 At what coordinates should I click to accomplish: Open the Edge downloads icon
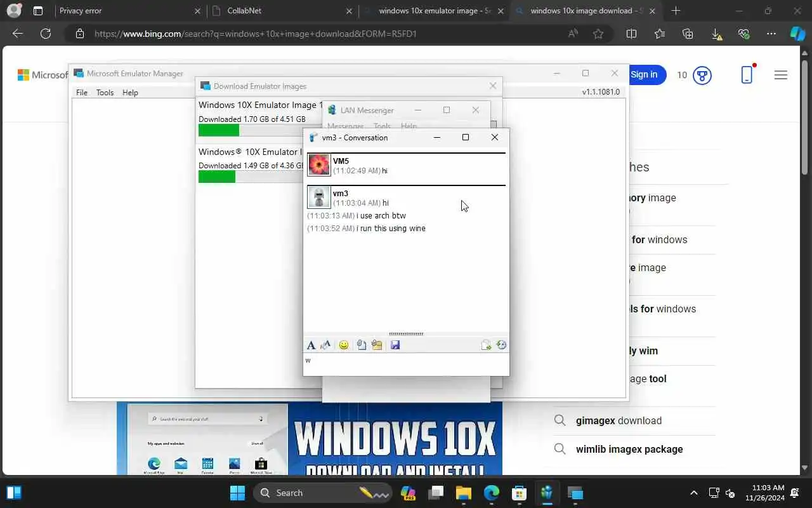(x=716, y=34)
